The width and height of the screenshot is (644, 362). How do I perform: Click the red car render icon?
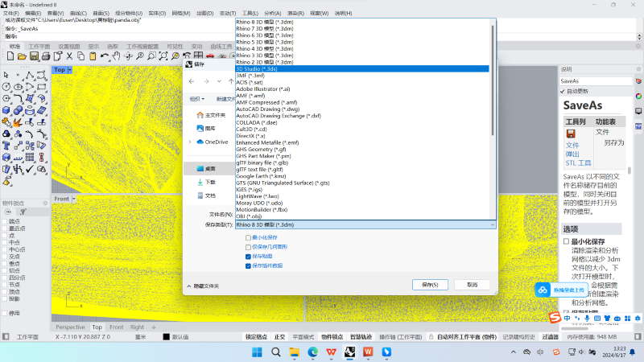[x=210, y=56]
